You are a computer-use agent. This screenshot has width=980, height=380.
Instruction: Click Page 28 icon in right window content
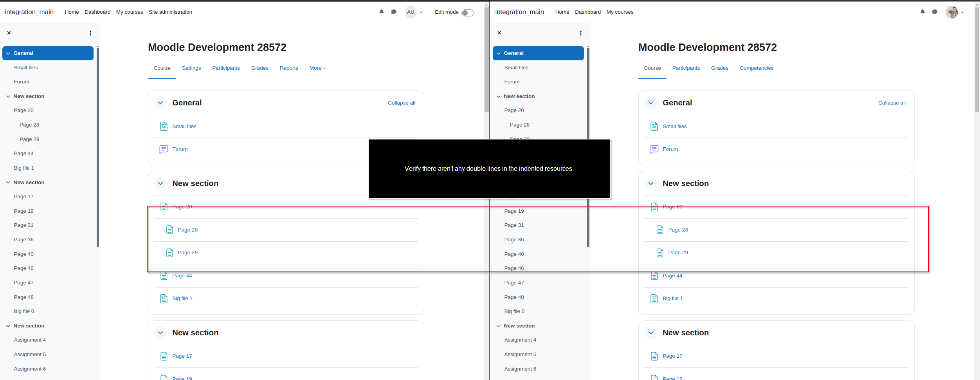[x=660, y=230]
